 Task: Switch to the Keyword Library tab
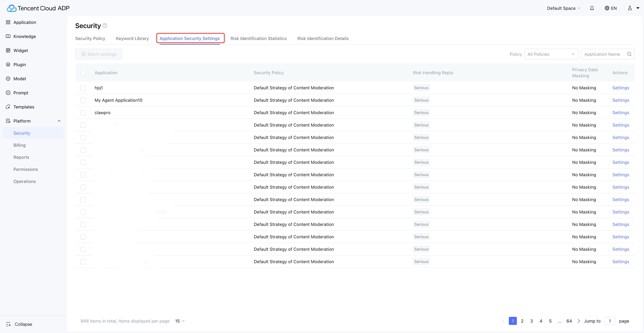(x=132, y=38)
